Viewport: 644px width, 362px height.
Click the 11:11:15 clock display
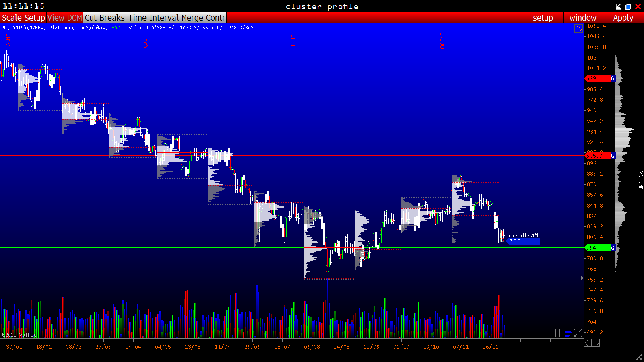click(24, 6)
